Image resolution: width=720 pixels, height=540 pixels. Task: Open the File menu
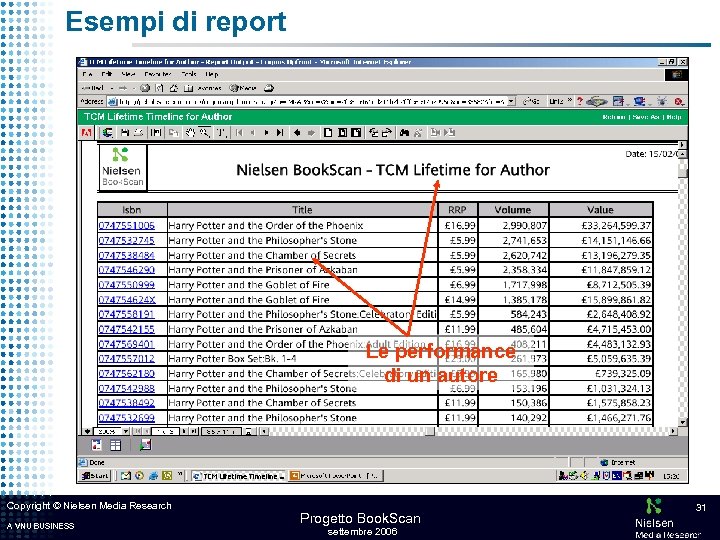87,74
